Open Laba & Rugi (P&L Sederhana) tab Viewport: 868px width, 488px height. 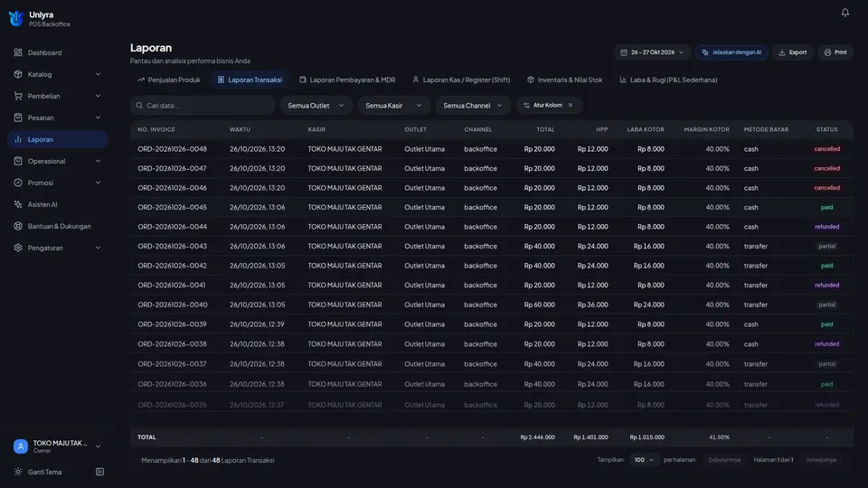click(668, 80)
